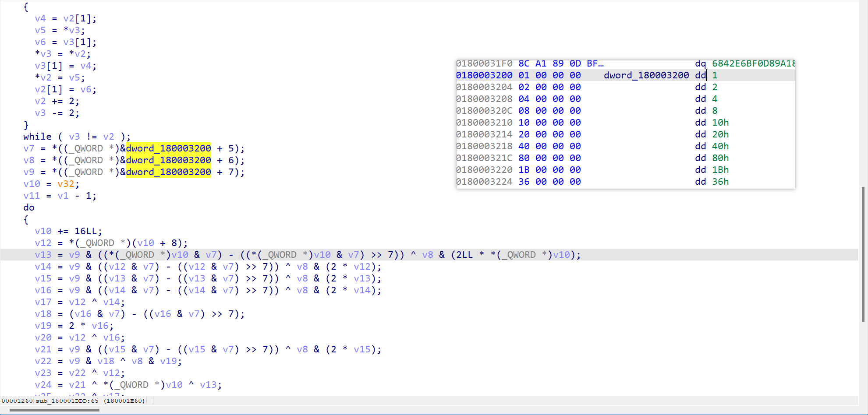868x415 pixels.
Task: Click the dd value 36h at address 0180003224
Action: 720,181
